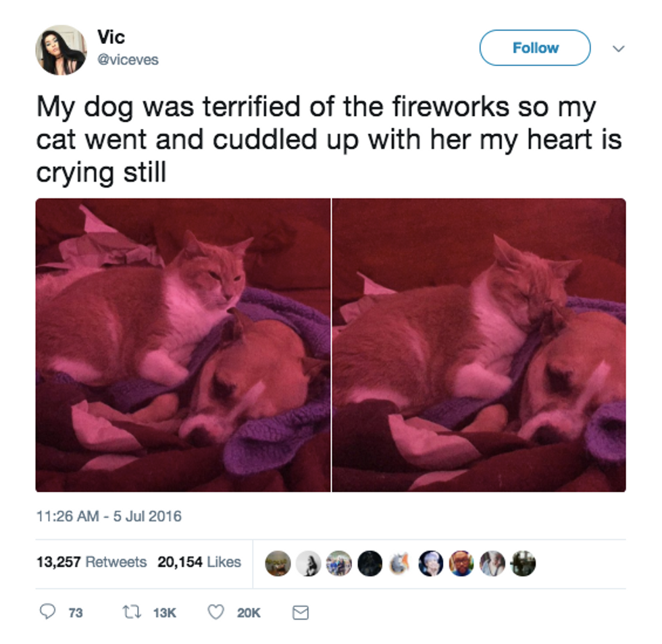The image size is (662, 644).
Task: Open the 11:26 AM 5 Jul 2016 timestamp
Action: click(109, 516)
